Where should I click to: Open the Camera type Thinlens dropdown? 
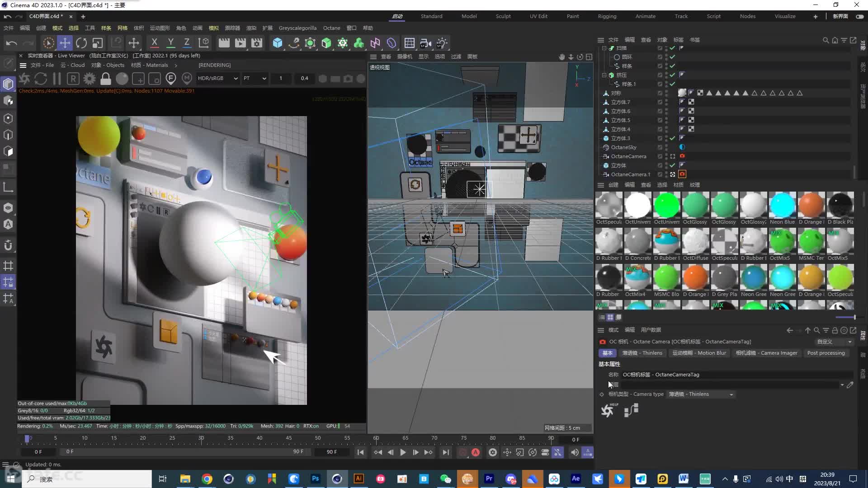click(701, 394)
